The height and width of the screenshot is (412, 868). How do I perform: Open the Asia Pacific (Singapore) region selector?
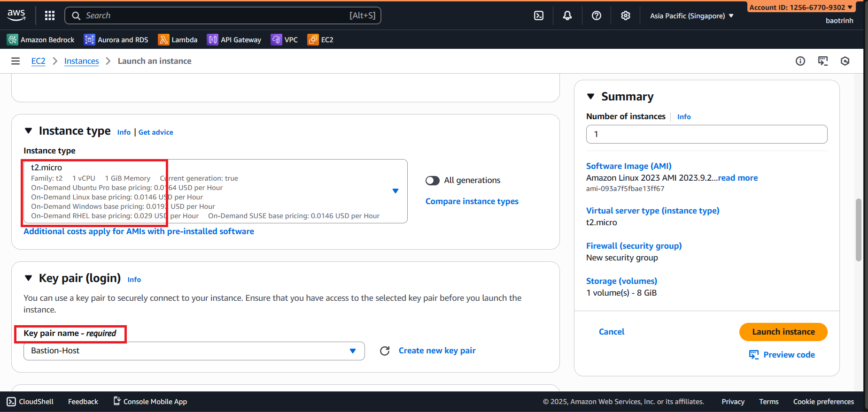coord(691,16)
